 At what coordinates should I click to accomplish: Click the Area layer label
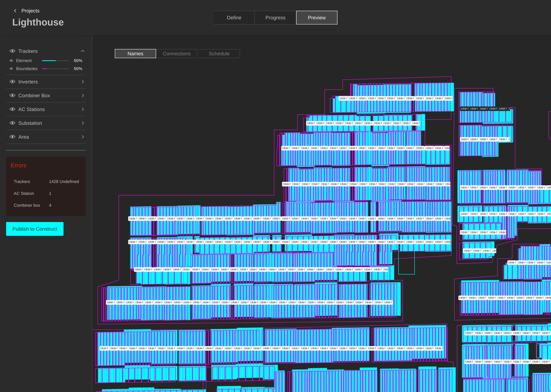tap(23, 137)
